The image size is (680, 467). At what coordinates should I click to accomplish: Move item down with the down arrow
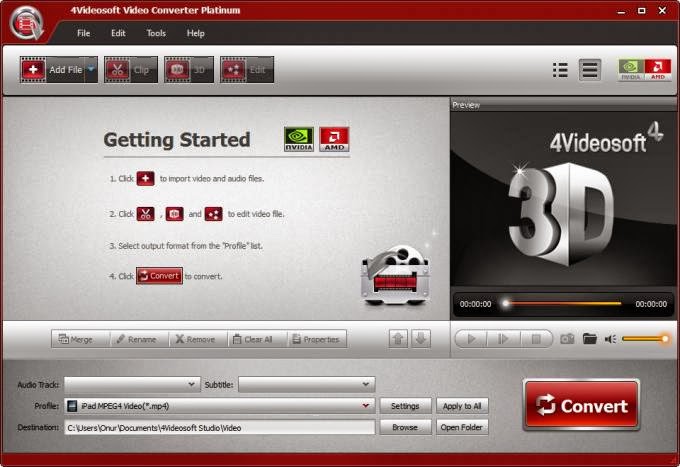[x=421, y=339]
